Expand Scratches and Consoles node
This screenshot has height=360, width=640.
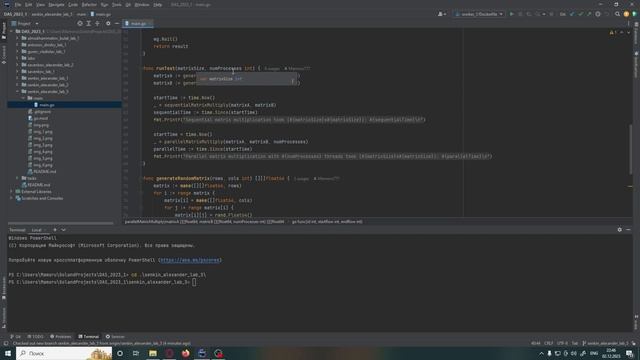pos(11,198)
